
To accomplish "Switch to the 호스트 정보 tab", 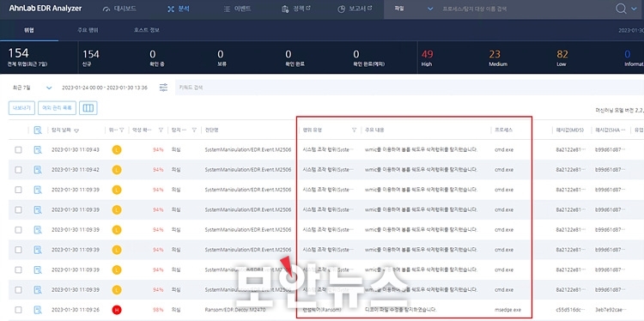I will 147,30.
